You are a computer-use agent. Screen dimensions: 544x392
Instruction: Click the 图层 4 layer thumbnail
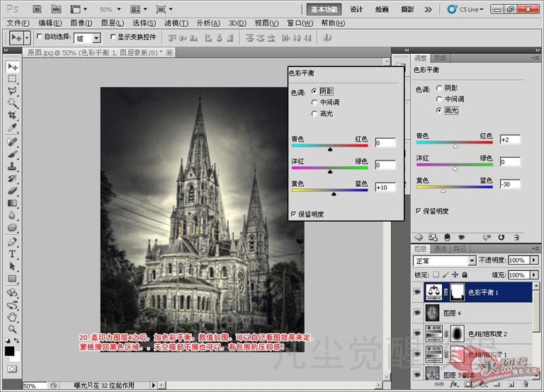(432, 313)
